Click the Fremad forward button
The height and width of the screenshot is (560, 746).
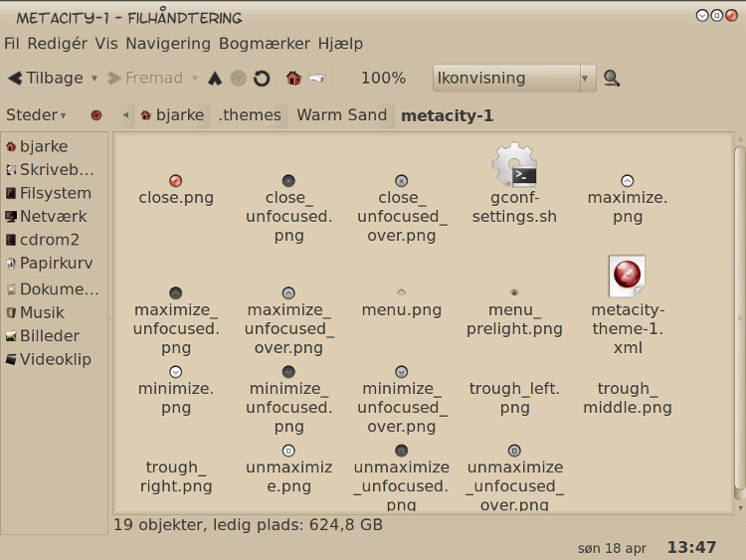click(x=145, y=78)
